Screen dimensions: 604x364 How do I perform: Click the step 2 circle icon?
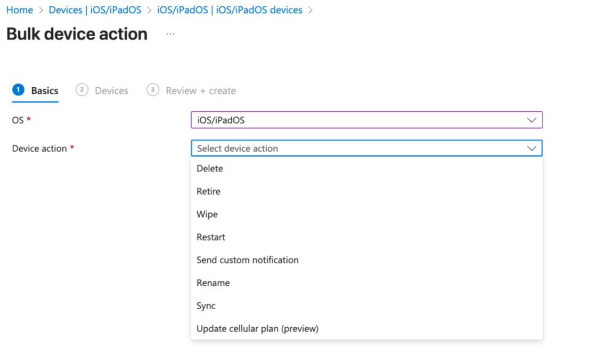click(81, 90)
